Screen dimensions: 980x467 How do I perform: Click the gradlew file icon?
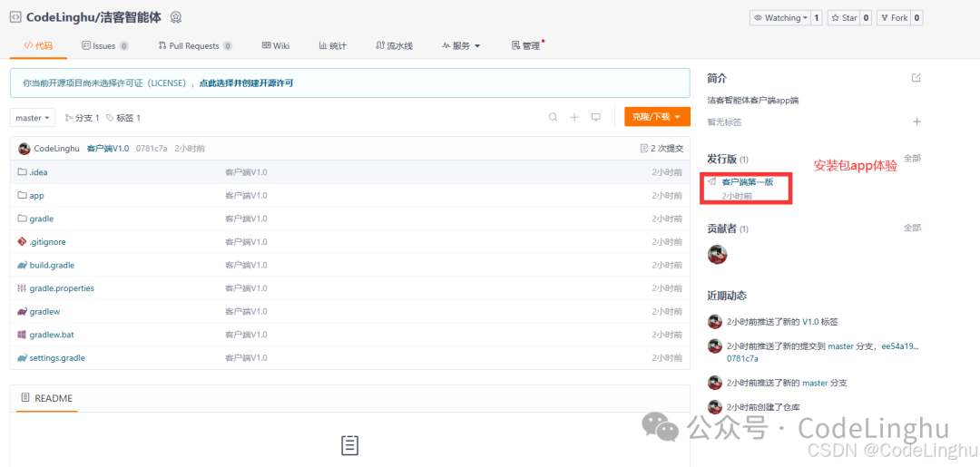coord(23,311)
